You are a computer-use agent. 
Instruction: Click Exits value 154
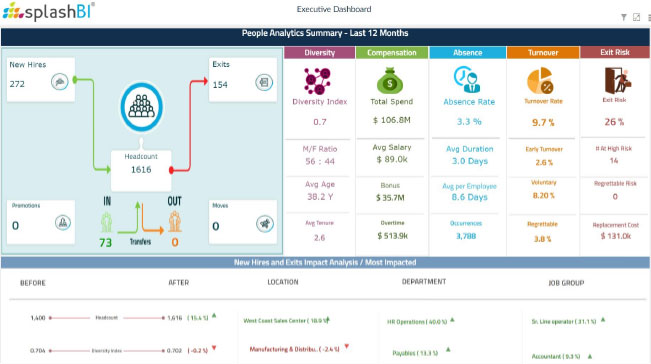tap(220, 85)
